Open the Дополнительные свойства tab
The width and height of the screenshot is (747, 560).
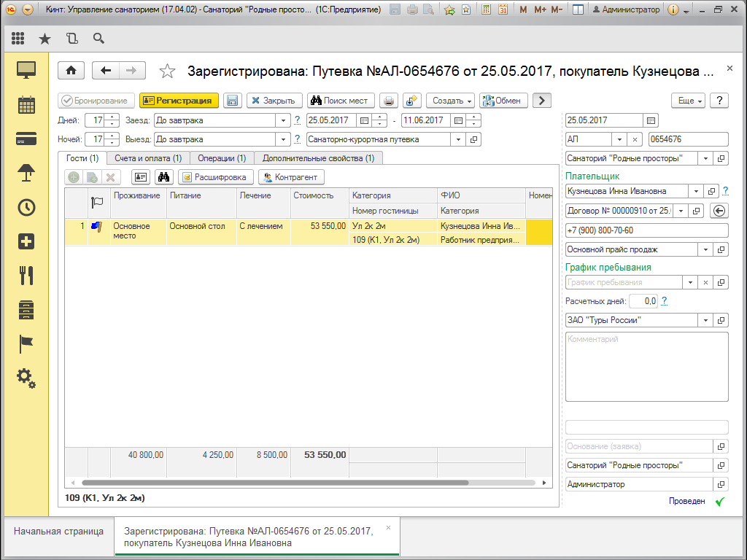[318, 157]
